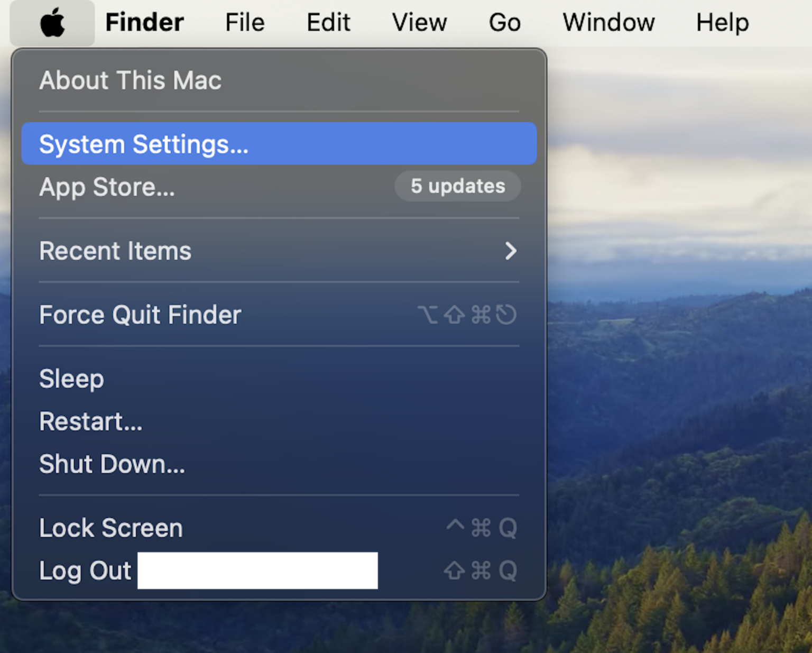This screenshot has width=812, height=653.
Task: Open the View menu
Action: (x=419, y=22)
